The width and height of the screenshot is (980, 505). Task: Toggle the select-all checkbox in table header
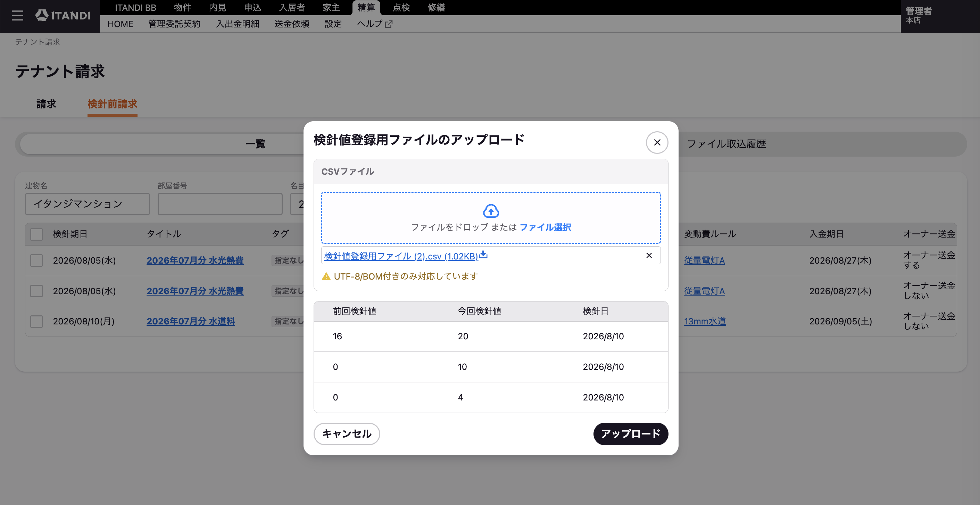pos(36,234)
